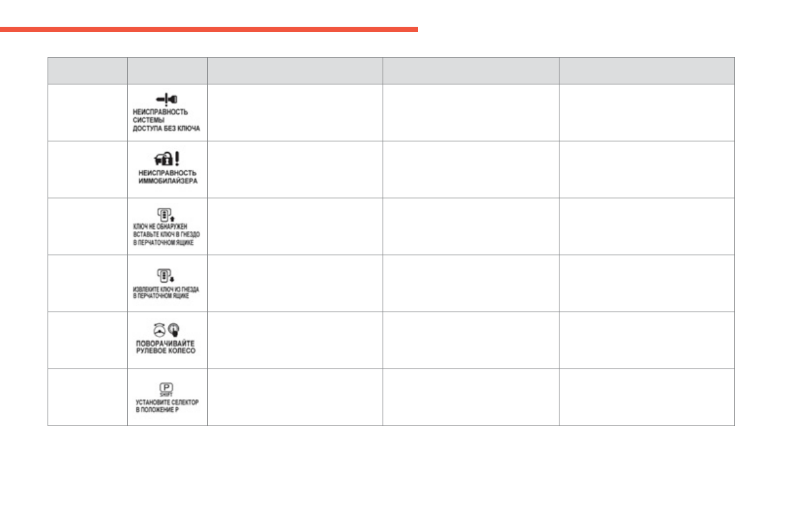Image resolution: width=798 pixels, height=532 pixels.
Task: Click the empty cell right of the immobilizer icon
Action: tap(295, 169)
